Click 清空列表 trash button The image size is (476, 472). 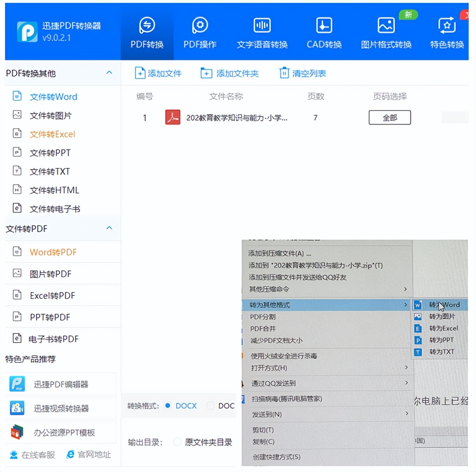point(302,73)
